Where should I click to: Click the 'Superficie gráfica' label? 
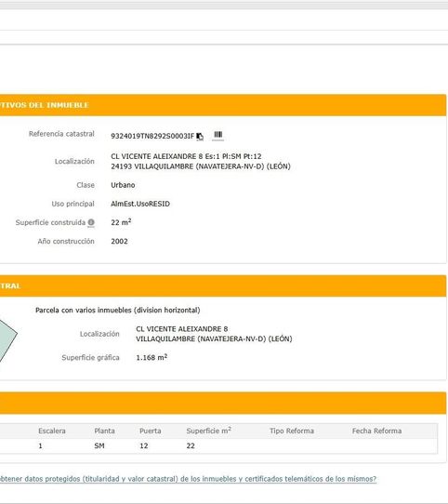tap(90, 358)
